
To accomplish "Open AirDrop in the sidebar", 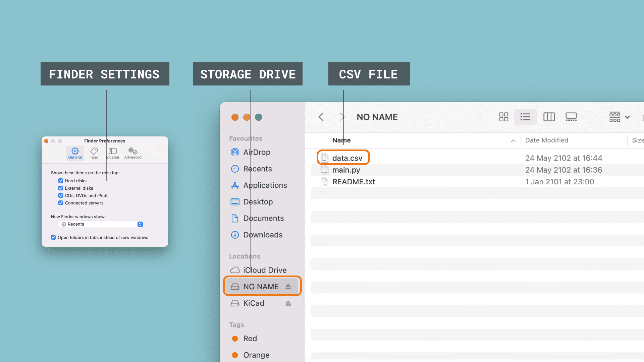I will coord(257,152).
